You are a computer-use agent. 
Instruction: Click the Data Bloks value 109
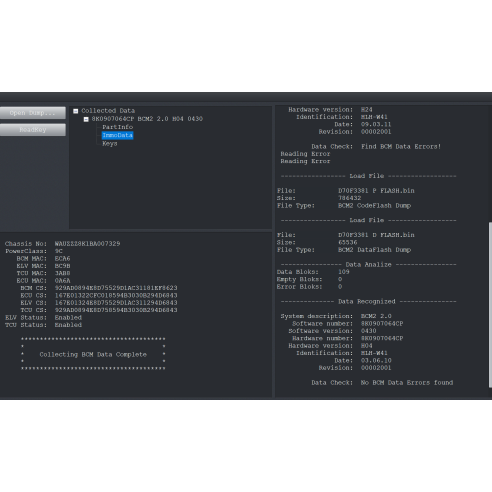344,272
